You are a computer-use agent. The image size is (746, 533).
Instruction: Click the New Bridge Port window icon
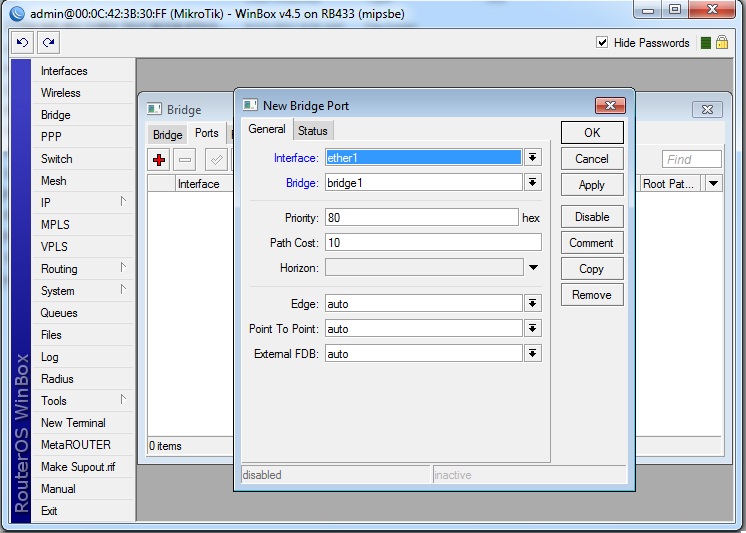pyautogui.click(x=250, y=105)
